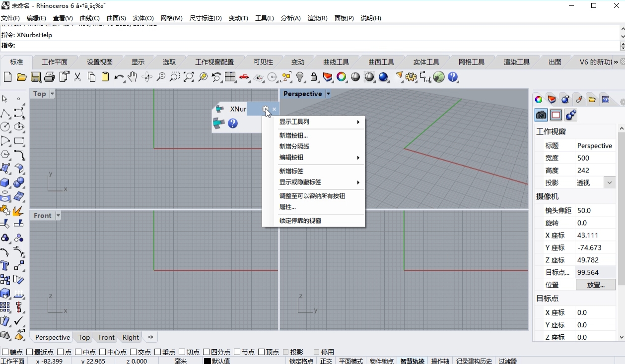The image size is (625, 364).
Task: Toggle 正交 mode in status bar
Action: [x=326, y=361]
